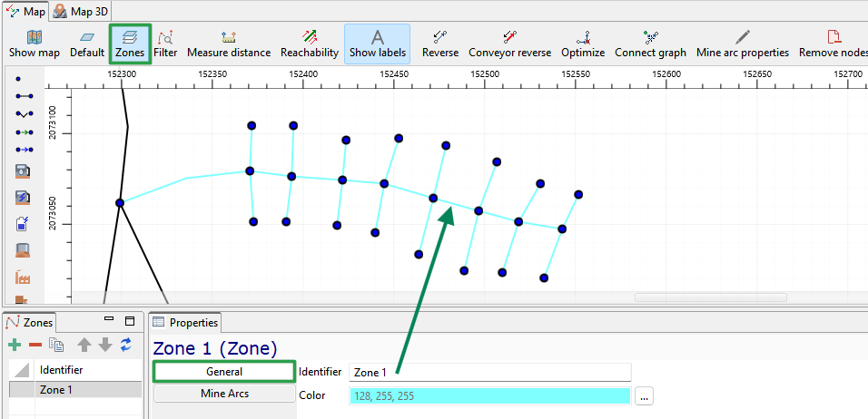Toggle the Show labels button

378,44
